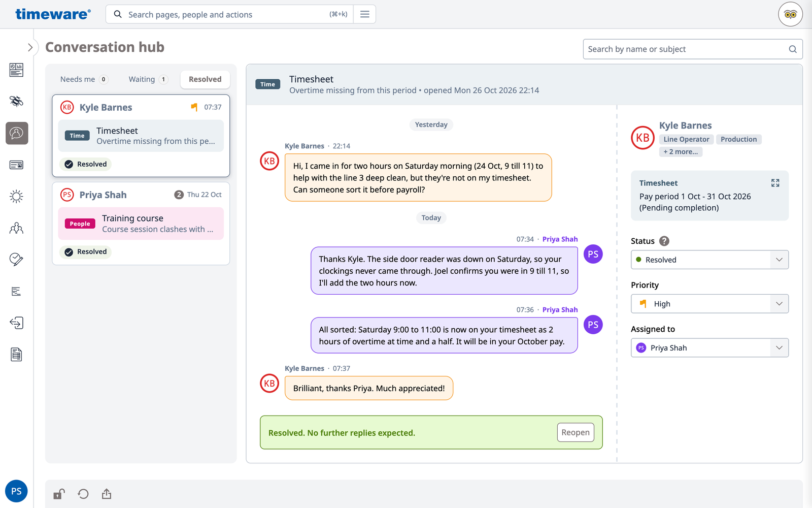The image size is (812, 508).
Task: Click the share export icon at bottom
Action: (107, 494)
